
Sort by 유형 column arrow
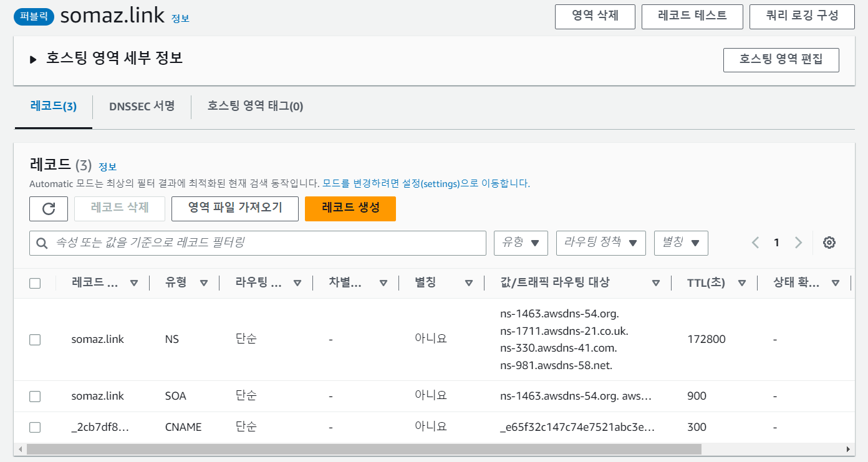tap(203, 283)
